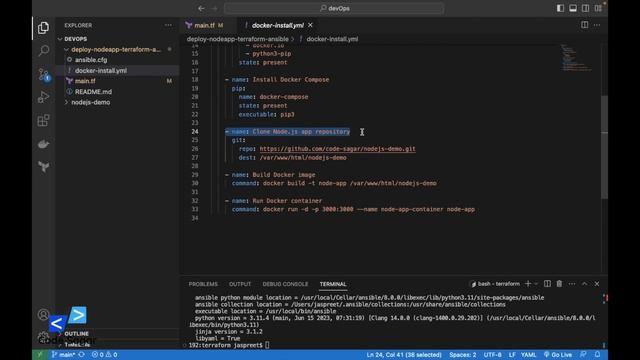Open the OUTPUT panel tab
This screenshot has width=640, height=360.
point(240,284)
